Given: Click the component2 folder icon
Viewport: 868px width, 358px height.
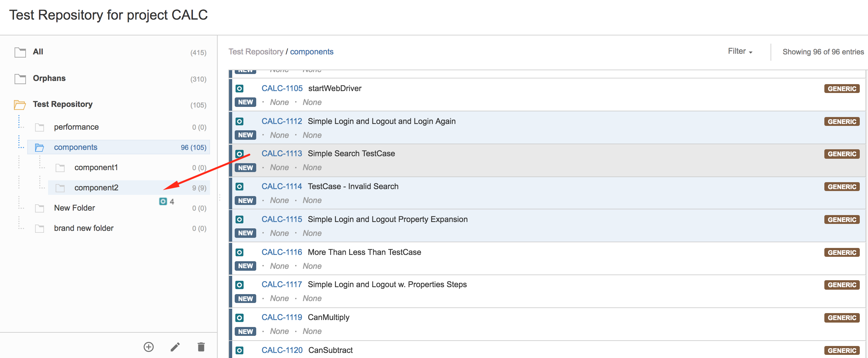Looking at the screenshot, I should coord(60,188).
